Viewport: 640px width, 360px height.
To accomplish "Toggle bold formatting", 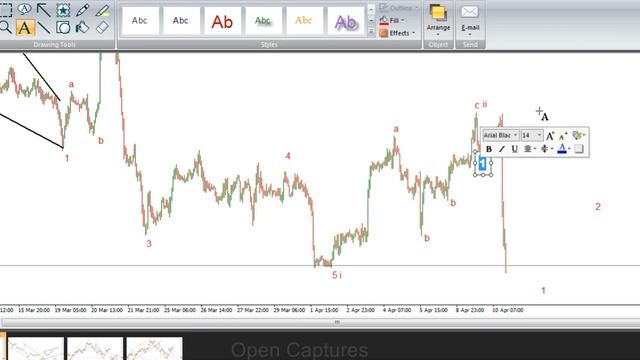I will tap(489, 149).
